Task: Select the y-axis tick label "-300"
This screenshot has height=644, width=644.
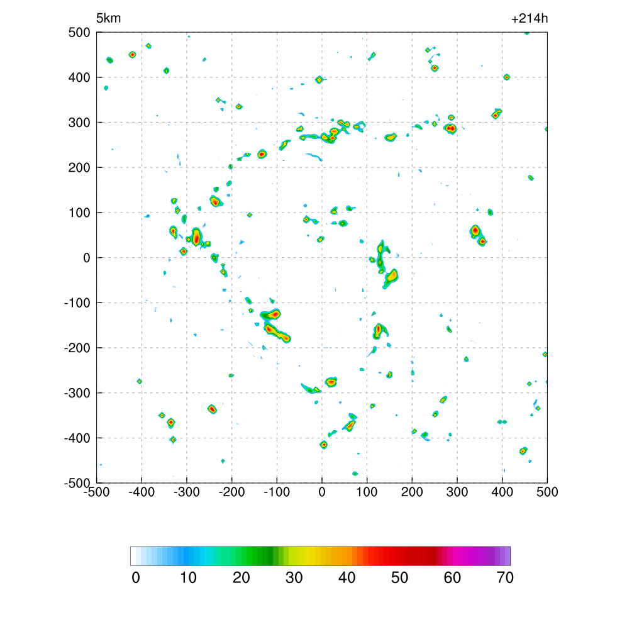Action: coord(77,393)
